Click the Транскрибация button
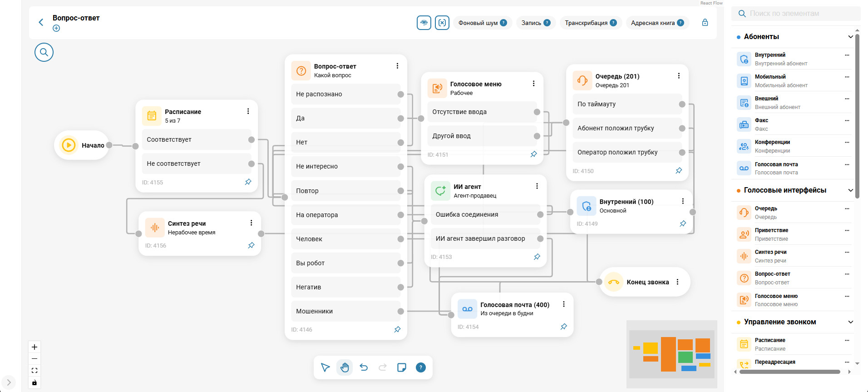This screenshot has height=392, width=868. [590, 23]
